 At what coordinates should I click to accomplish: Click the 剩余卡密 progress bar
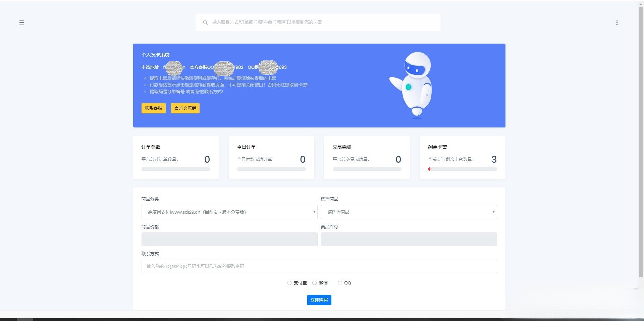click(x=463, y=169)
